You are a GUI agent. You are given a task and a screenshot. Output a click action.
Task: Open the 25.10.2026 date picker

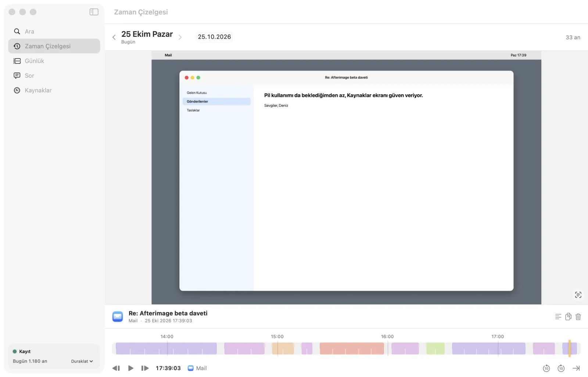tap(214, 37)
